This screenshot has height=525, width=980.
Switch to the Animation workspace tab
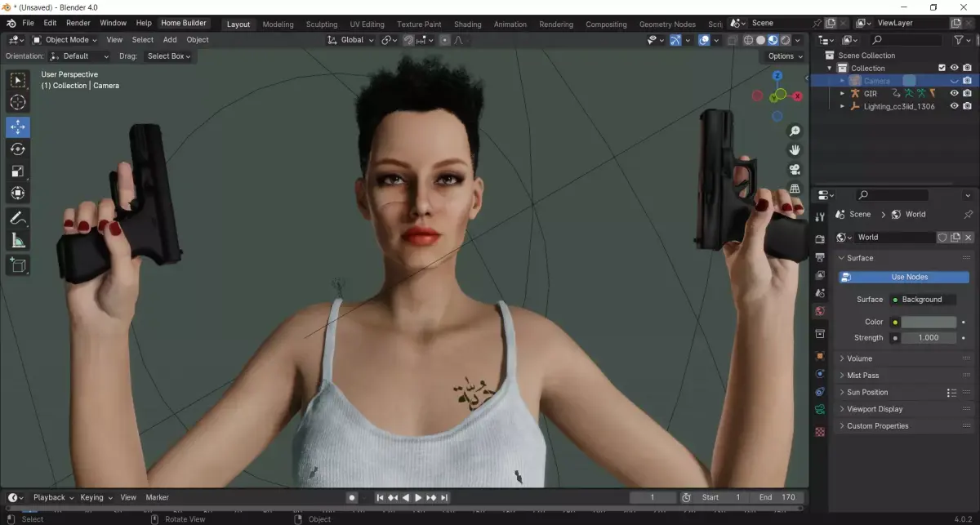pos(510,24)
